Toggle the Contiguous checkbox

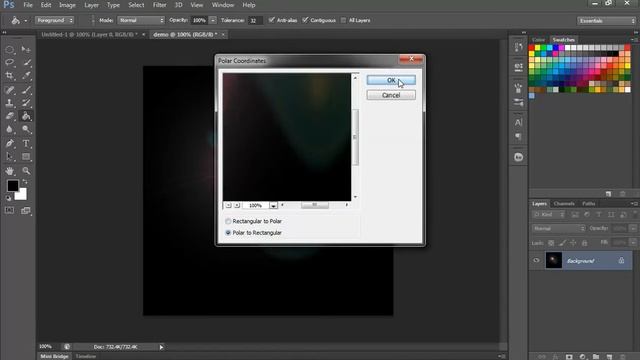pyautogui.click(x=305, y=20)
